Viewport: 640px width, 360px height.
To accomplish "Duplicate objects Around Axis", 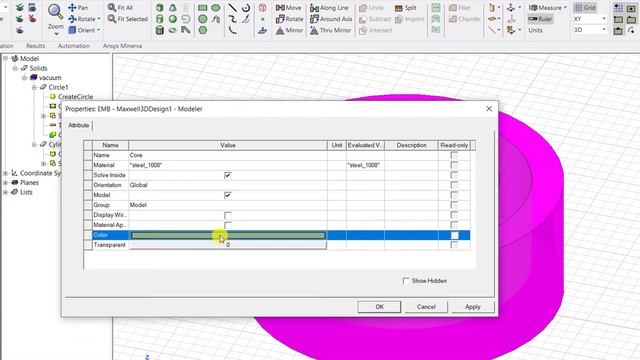I will point(331,19).
